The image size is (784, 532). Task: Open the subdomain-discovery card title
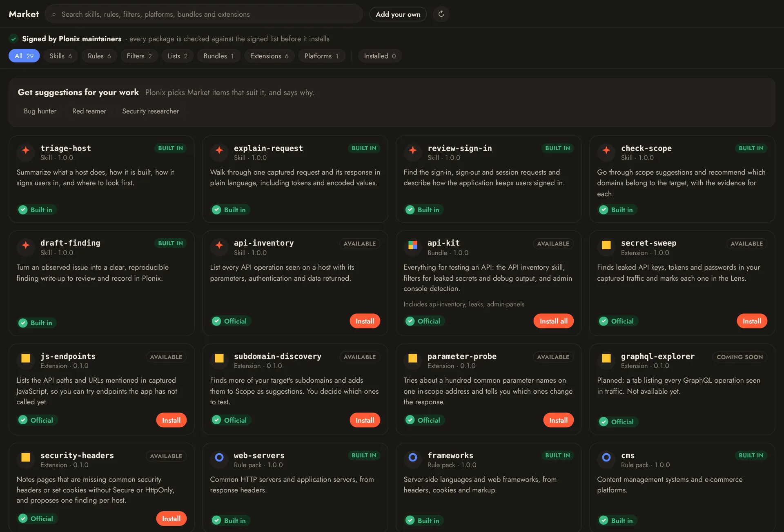tap(278, 356)
